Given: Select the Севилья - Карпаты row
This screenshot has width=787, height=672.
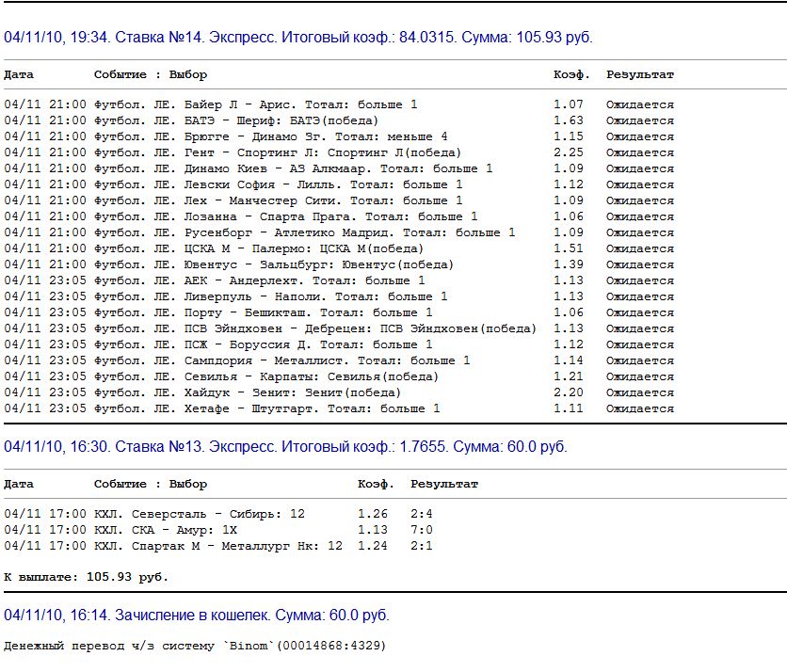Looking at the screenshot, I should pyautogui.click(x=339, y=376).
